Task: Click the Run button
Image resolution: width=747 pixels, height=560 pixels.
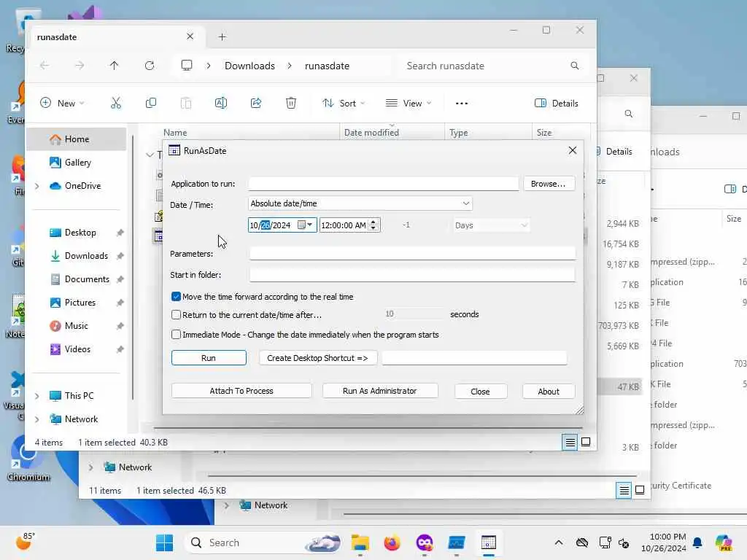Action: click(209, 358)
